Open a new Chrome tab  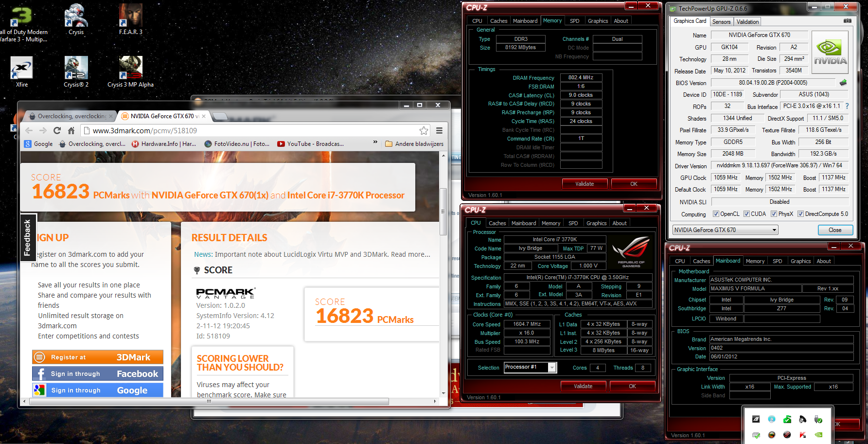(220, 116)
